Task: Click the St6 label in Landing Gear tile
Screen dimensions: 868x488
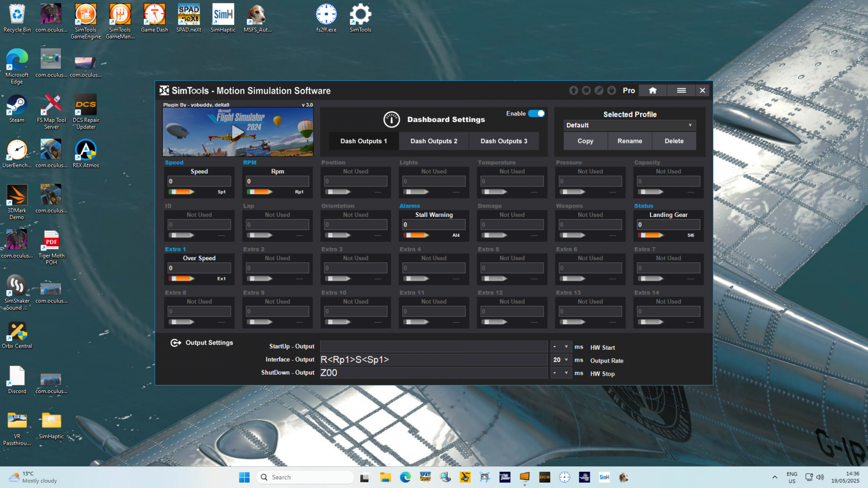Action: pos(691,235)
